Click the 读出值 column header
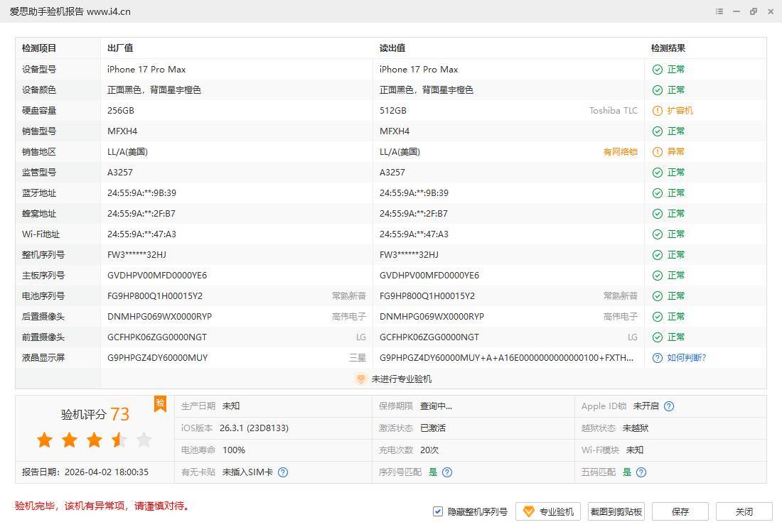 [392, 48]
